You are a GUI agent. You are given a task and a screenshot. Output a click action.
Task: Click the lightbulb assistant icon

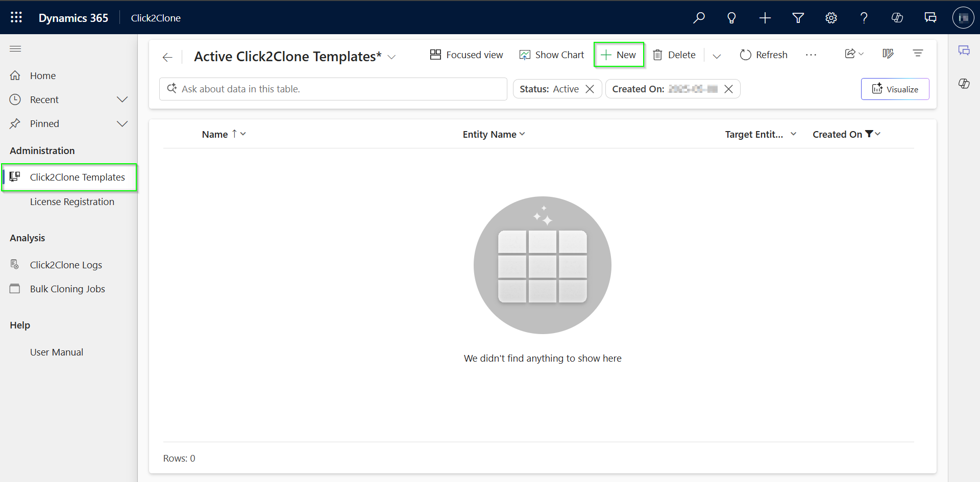point(731,18)
